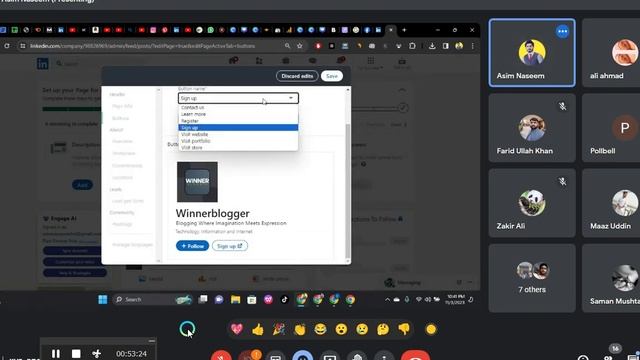The width and height of the screenshot is (640, 360).
Task: Click the Discard edits button
Action: 297,76
